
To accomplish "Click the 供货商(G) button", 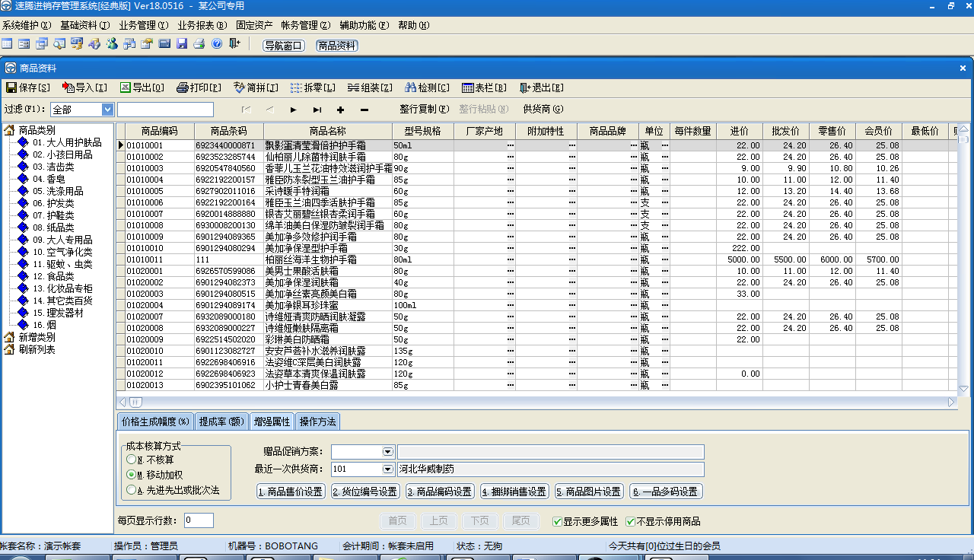I will (x=543, y=110).
